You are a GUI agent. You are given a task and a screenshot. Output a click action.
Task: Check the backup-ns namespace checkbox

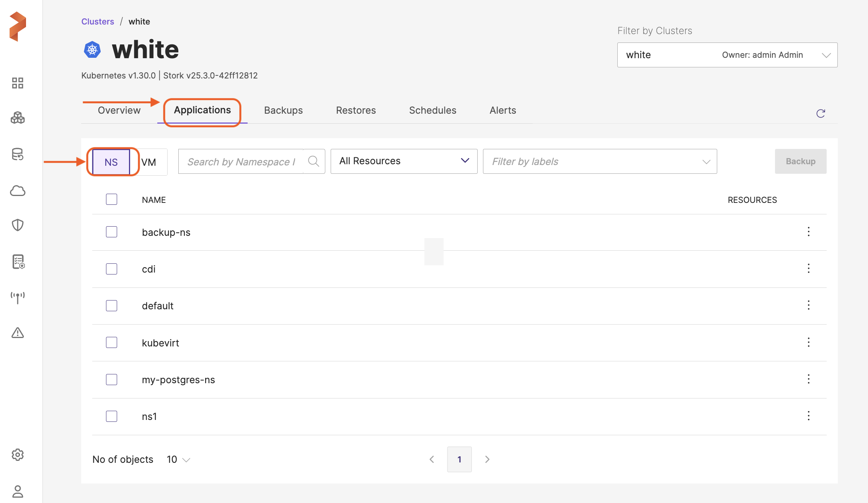click(x=111, y=232)
